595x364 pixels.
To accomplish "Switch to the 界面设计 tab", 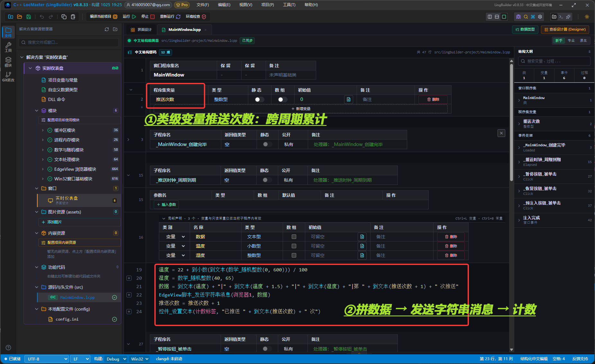I will pos(141,30).
